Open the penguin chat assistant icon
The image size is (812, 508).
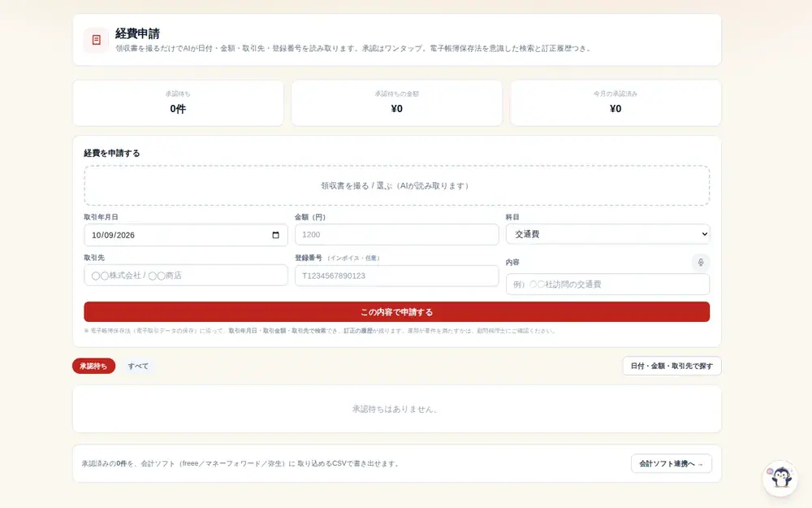pos(780,478)
